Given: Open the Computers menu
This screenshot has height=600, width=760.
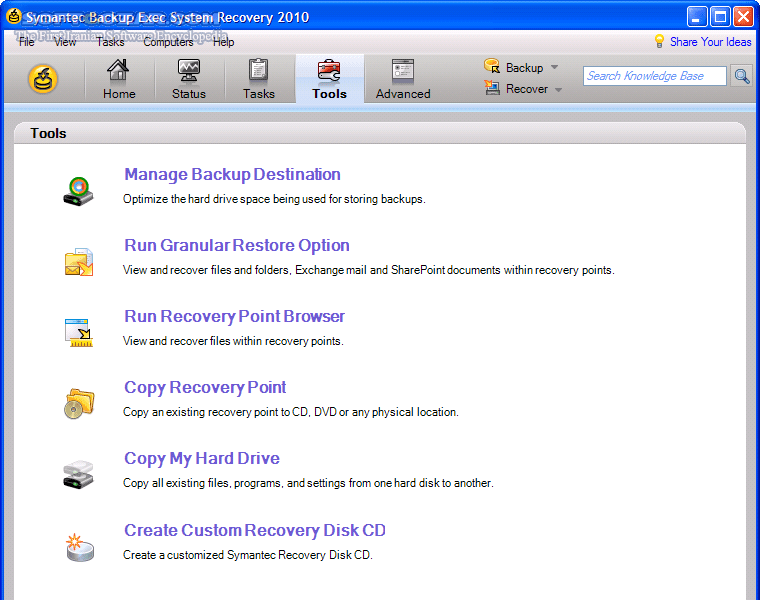Looking at the screenshot, I should click(168, 42).
